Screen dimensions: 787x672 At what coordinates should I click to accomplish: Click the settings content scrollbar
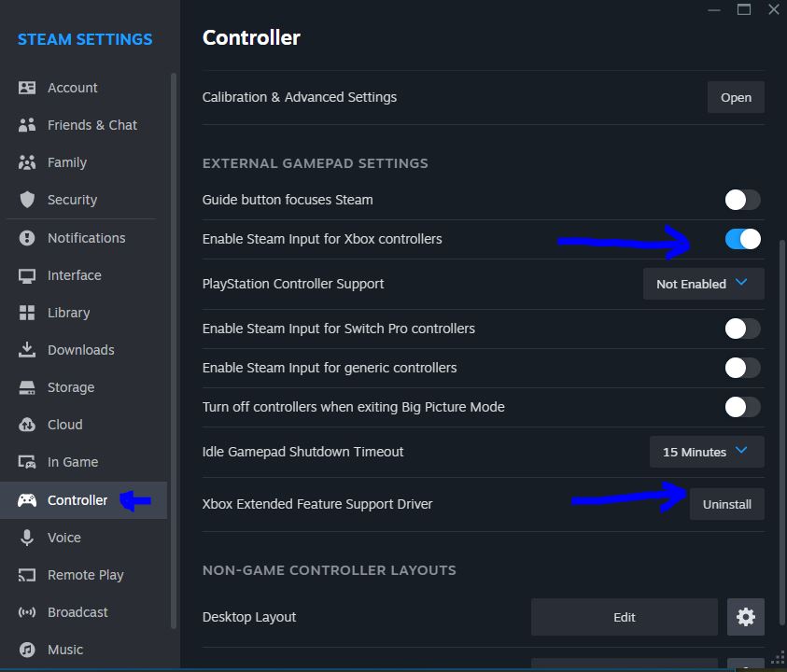coord(780,373)
